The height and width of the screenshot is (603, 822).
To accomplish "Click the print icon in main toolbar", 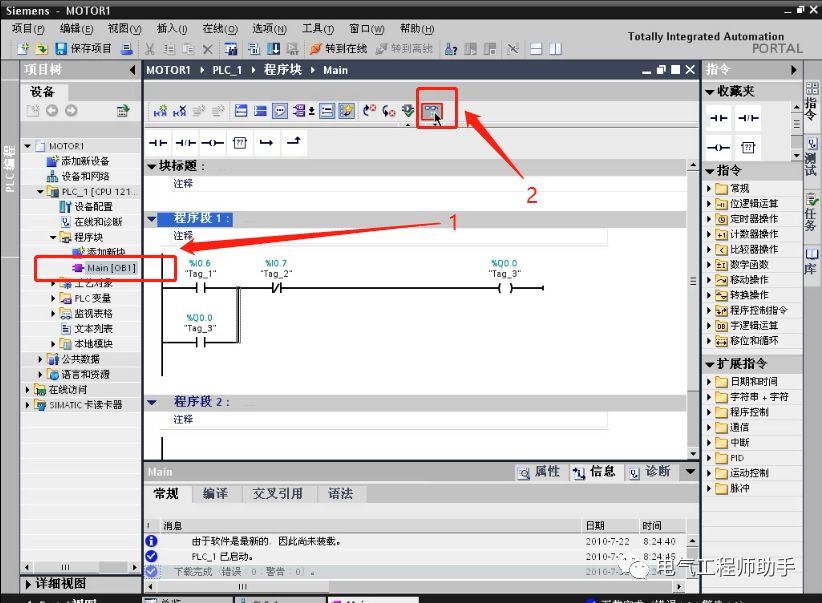I will point(126,49).
